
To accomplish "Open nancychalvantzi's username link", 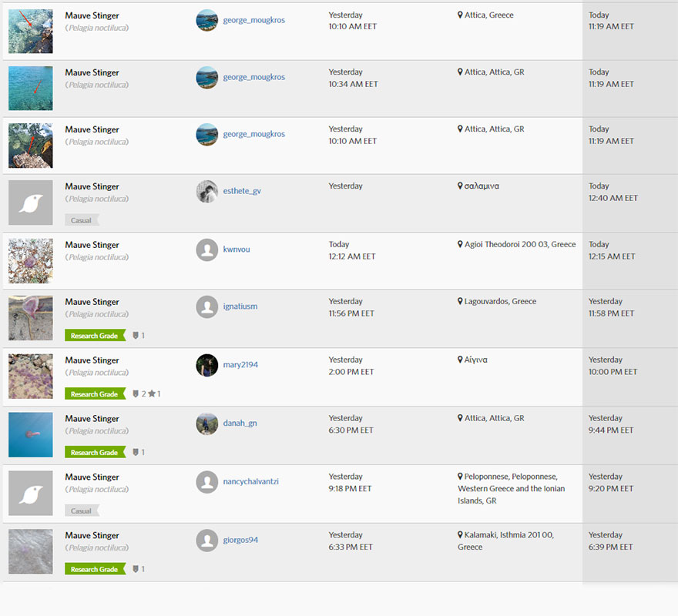I will [x=250, y=481].
